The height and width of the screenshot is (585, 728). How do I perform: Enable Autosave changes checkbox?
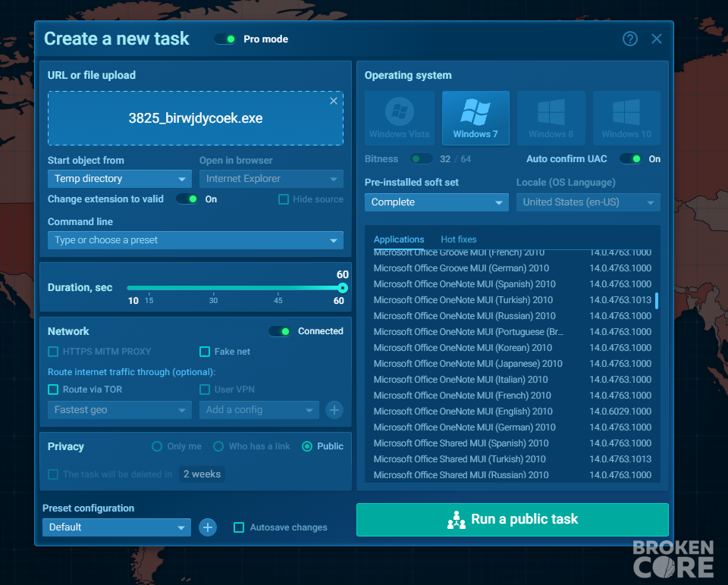pyautogui.click(x=239, y=527)
